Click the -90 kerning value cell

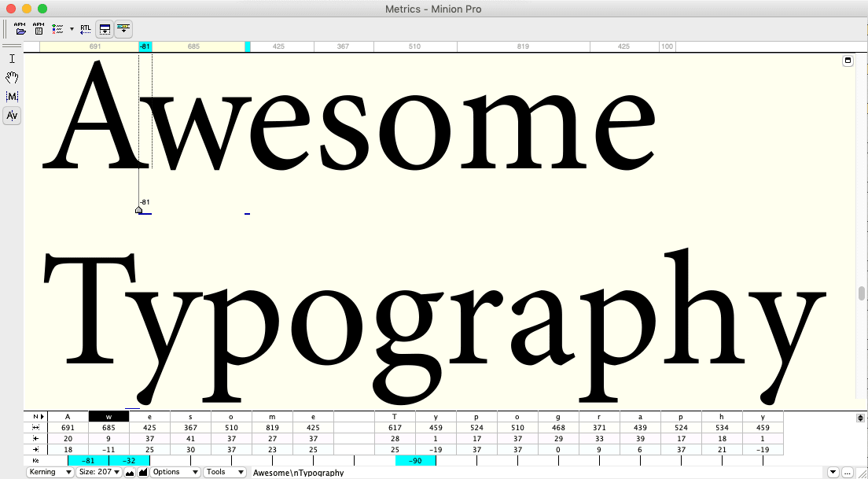coord(416,461)
